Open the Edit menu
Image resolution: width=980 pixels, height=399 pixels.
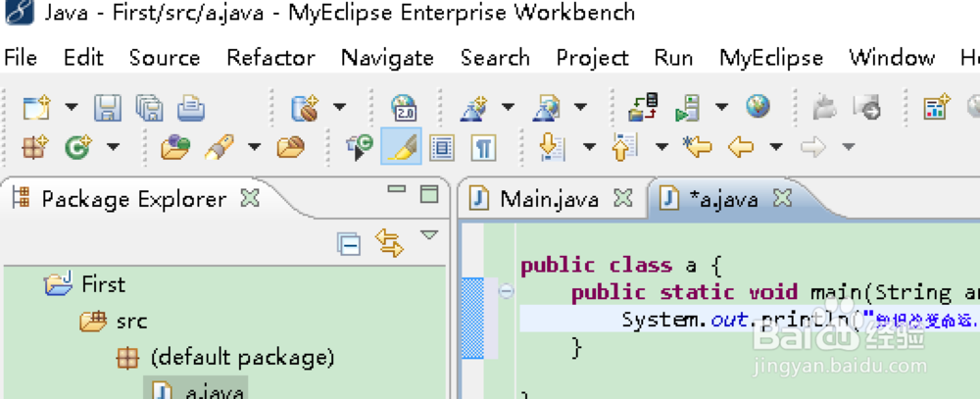point(83,58)
